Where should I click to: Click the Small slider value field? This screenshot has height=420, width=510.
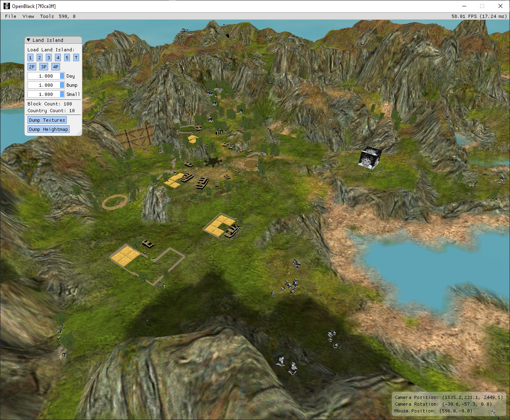pos(46,94)
